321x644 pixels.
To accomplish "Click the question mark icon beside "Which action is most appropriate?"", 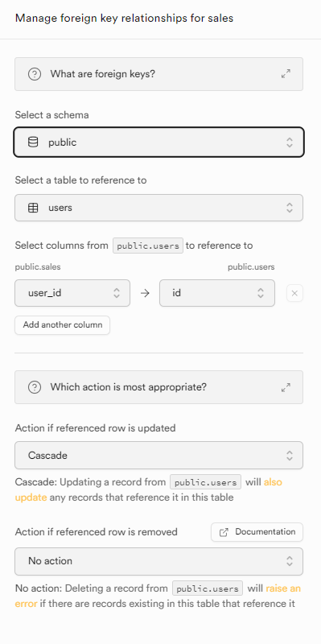I will pyautogui.click(x=35, y=387).
